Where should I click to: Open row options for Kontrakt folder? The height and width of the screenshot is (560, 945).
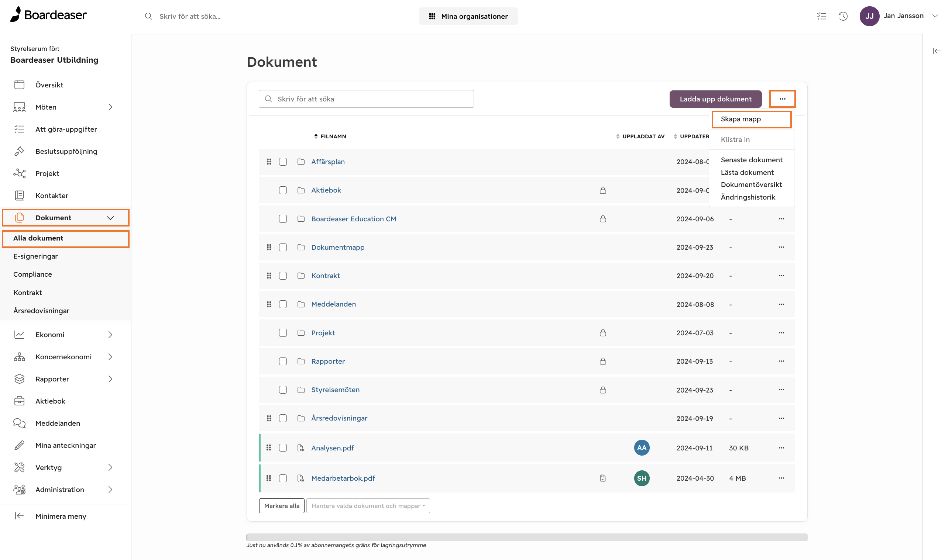781,276
